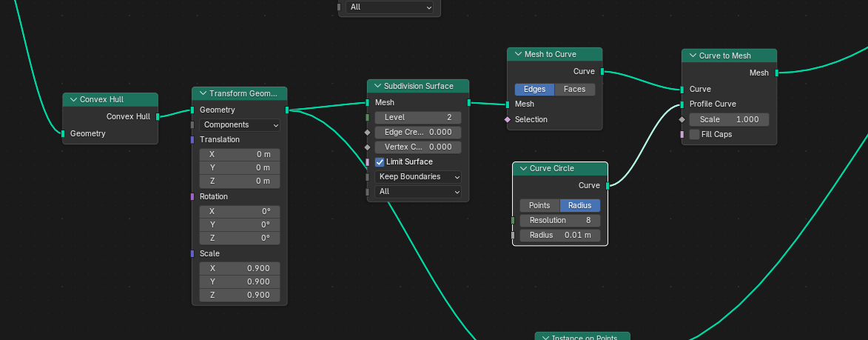Screen dimensions: 868x340
Task: Click the Rotation Z field
Action: [x=239, y=238]
